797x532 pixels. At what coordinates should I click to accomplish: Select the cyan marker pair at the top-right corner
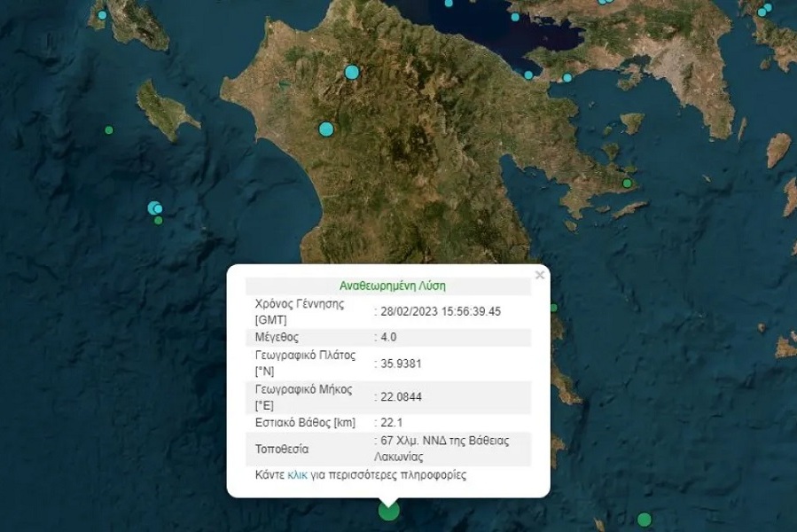click(764, 10)
